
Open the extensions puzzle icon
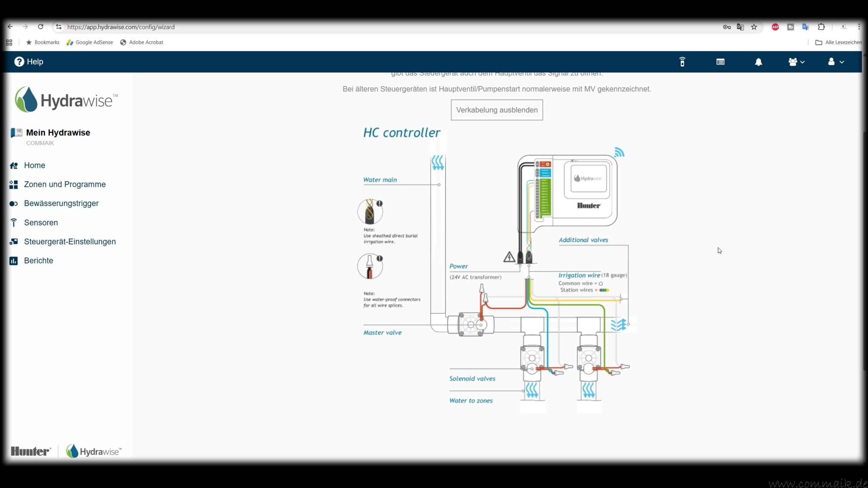(x=821, y=27)
